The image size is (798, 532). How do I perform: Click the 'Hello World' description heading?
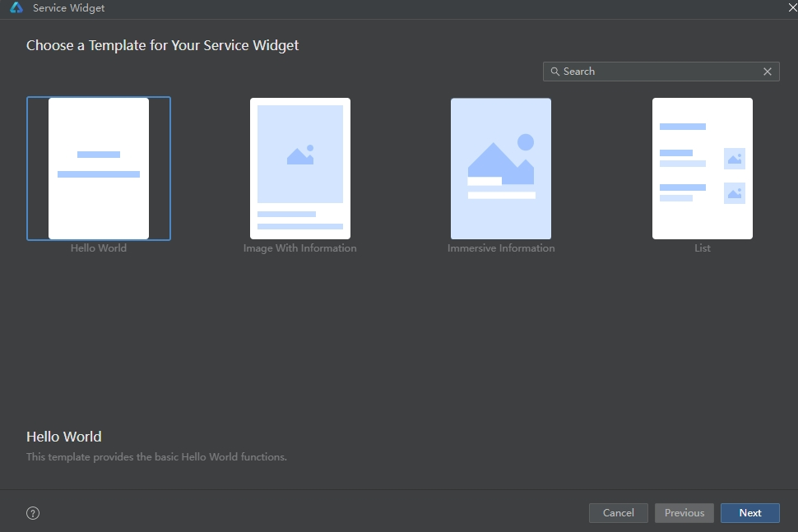click(64, 437)
